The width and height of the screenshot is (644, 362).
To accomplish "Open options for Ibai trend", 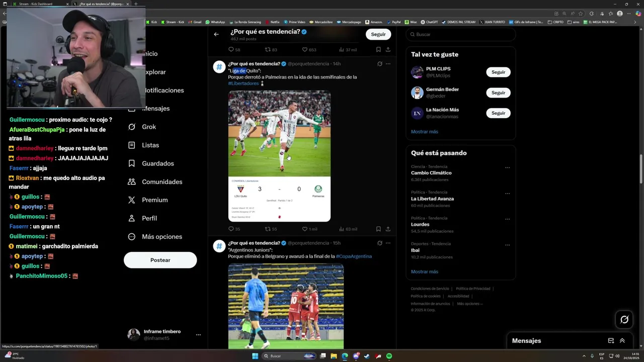I will [507, 245].
